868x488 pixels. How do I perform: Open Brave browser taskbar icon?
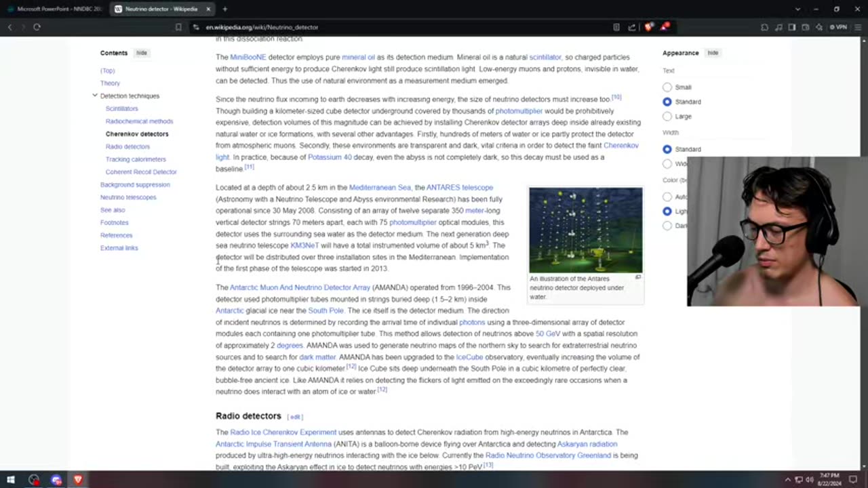coord(78,480)
